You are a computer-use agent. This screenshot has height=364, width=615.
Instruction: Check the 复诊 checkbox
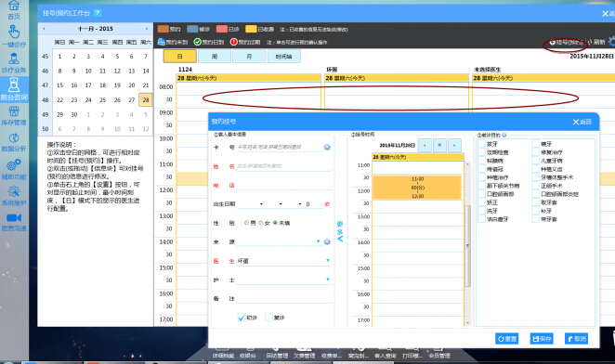click(x=268, y=318)
